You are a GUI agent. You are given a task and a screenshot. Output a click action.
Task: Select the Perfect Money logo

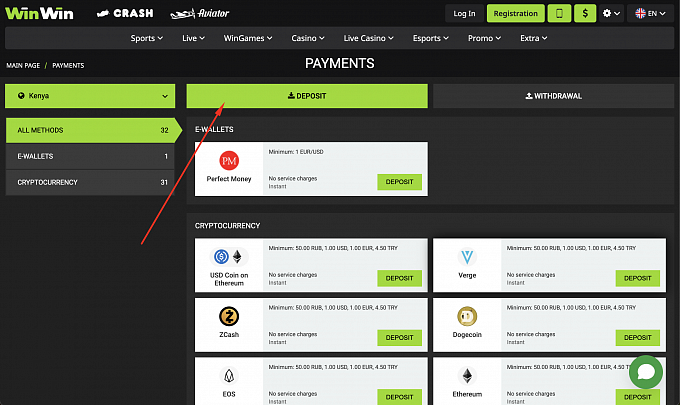(229, 161)
